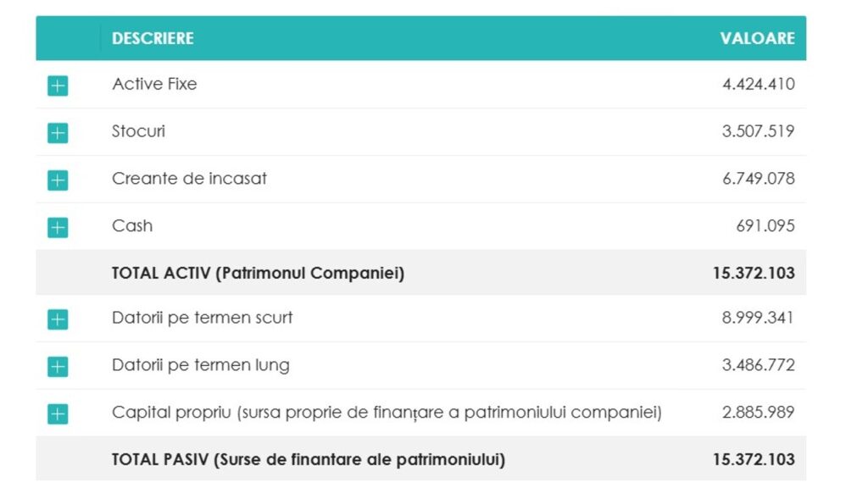Expand the Stocuri row details
868x488 pixels.
58,133
